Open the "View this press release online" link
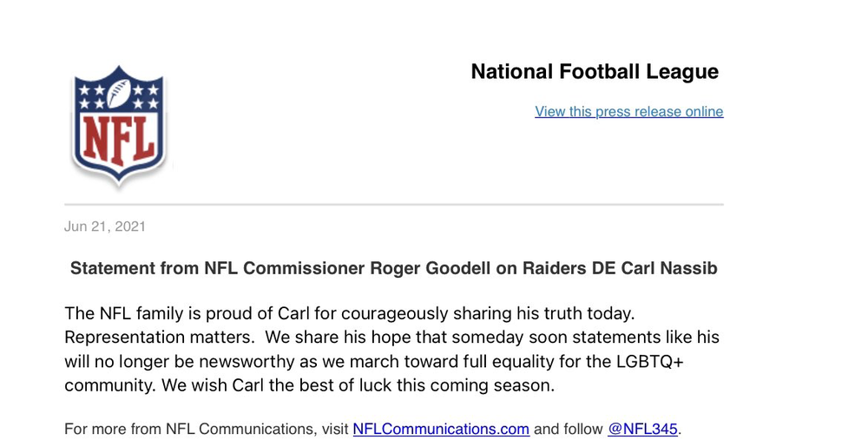868x440 pixels. tap(628, 112)
